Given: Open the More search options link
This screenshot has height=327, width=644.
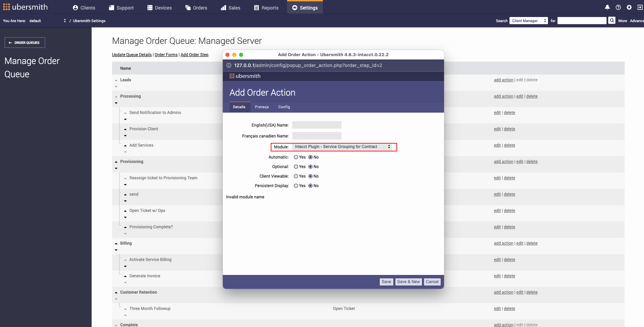Looking at the screenshot, I should [x=623, y=21].
